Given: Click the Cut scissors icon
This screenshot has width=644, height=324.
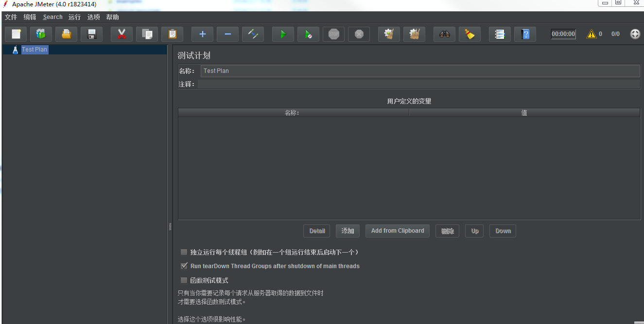Looking at the screenshot, I should (x=122, y=34).
